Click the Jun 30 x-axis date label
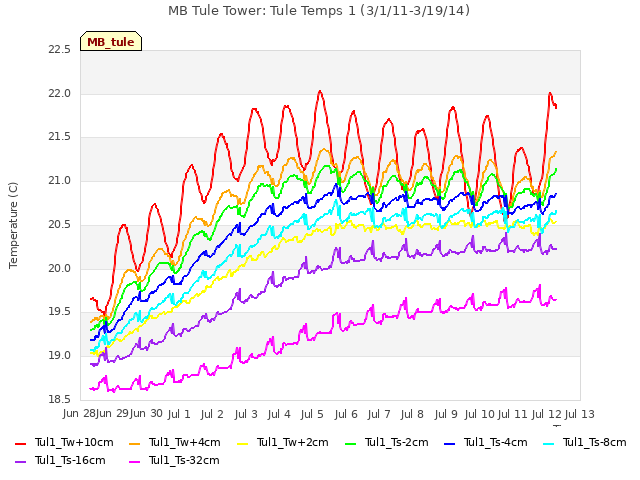The width and height of the screenshot is (640, 480). click(146, 414)
